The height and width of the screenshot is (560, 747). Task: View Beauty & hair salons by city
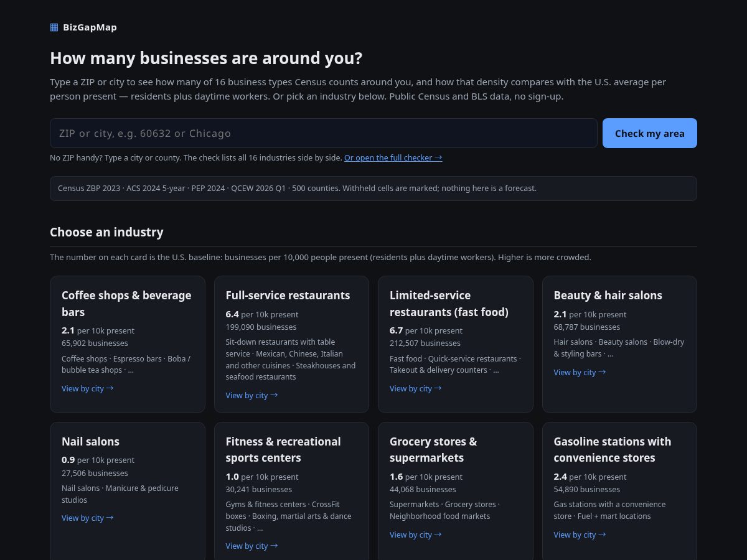point(580,373)
